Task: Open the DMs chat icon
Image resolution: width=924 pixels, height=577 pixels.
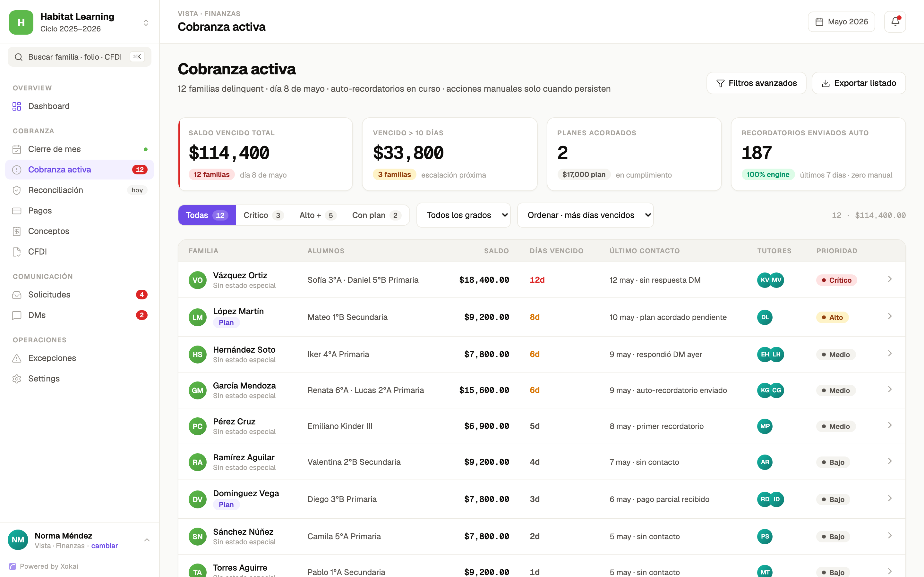Action: [x=17, y=315]
